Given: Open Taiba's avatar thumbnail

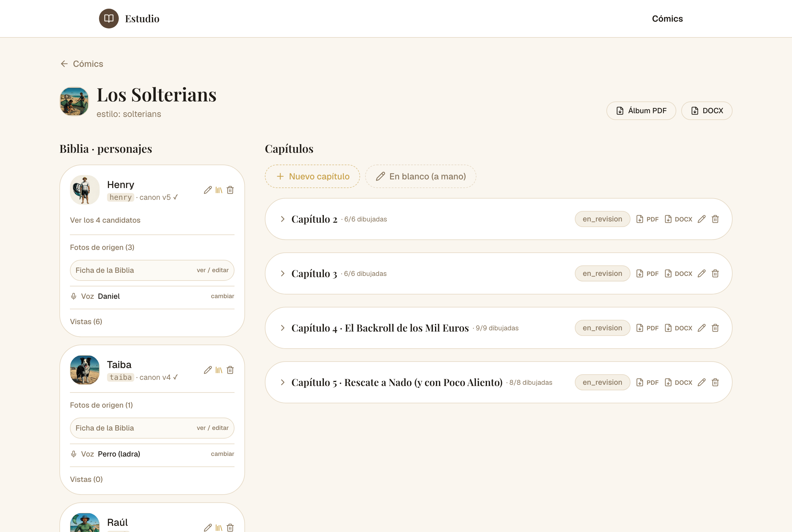Looking at the screenshot, I should [x=85, y=370].
